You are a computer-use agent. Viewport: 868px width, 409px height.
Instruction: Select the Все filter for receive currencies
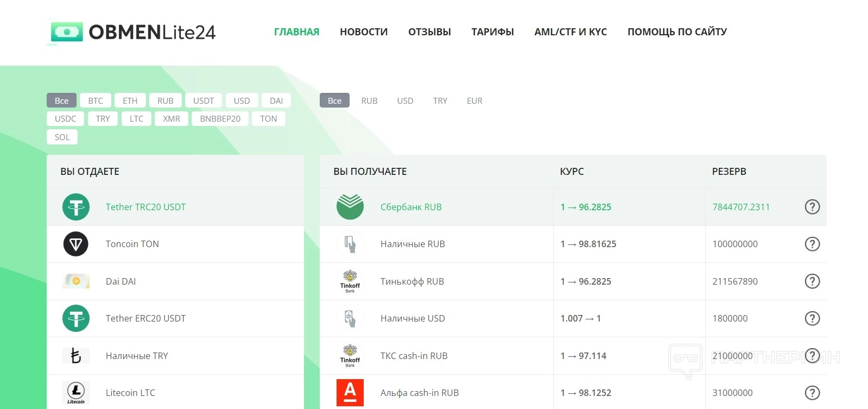pyautogui.click(x=334, y=100)
